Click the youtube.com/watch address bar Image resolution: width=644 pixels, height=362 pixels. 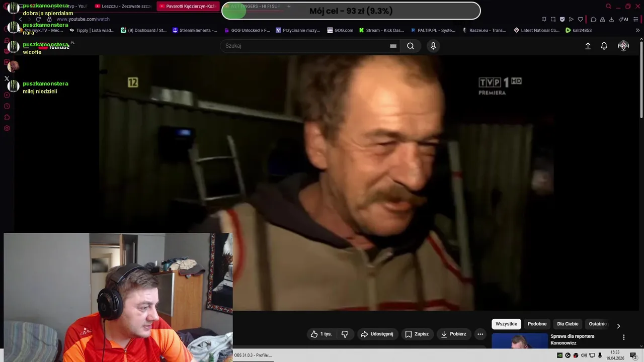click(x=83, y=19)
